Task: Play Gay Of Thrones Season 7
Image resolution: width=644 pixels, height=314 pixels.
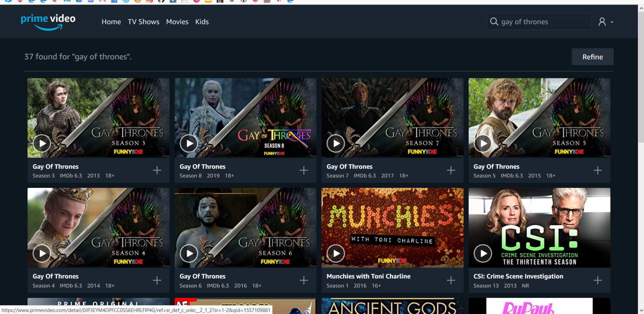Action: [x=336, y=143]
